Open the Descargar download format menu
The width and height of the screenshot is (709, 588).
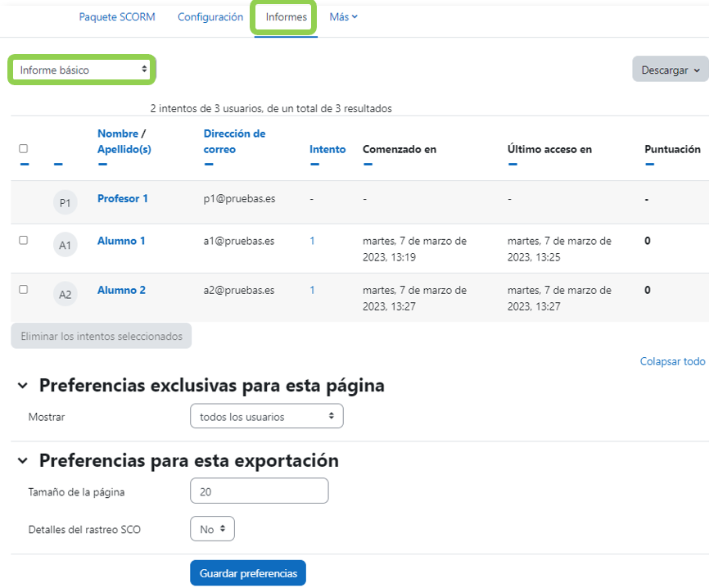pos(670,70)
